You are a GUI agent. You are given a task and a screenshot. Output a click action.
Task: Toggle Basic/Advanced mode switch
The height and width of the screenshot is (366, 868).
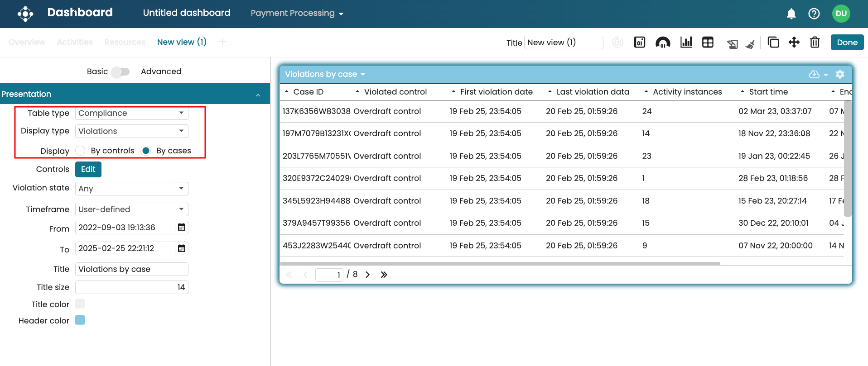click(121, 71)
